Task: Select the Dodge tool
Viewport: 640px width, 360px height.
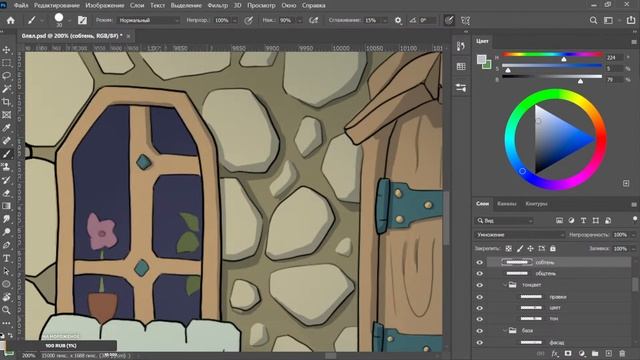Action: tap(7, 232)
